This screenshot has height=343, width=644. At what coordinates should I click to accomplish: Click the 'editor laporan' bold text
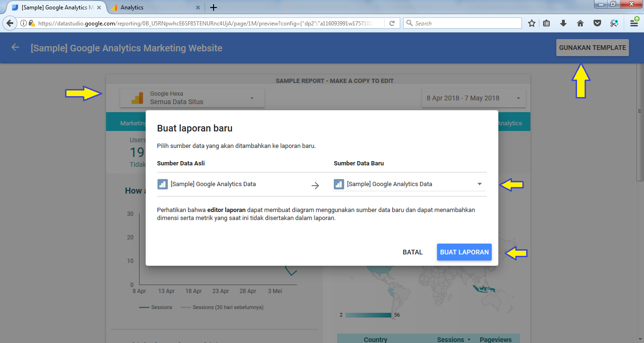[226, 210]
